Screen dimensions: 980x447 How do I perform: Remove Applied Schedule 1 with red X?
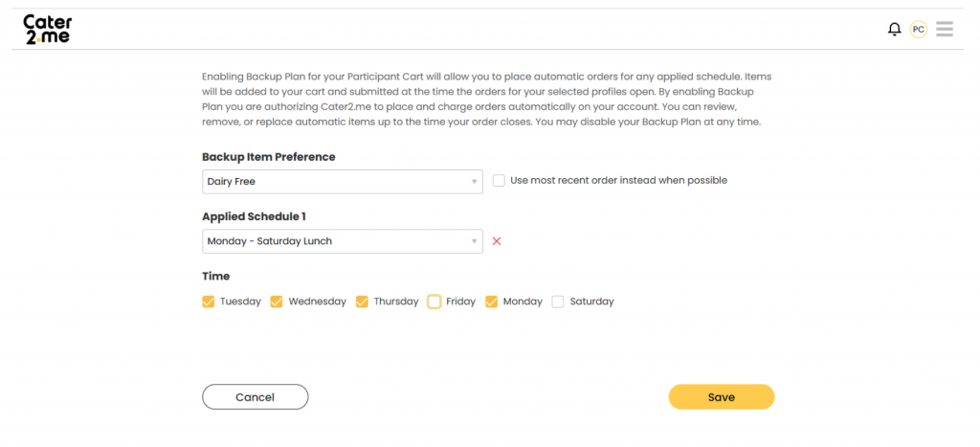pyautogui.click(x=497, y=241)
